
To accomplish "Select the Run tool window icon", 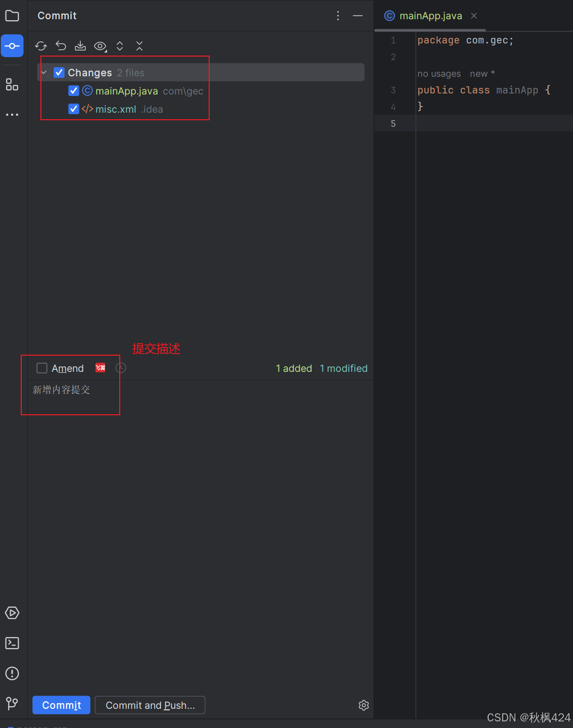I will tap(12, 613).
